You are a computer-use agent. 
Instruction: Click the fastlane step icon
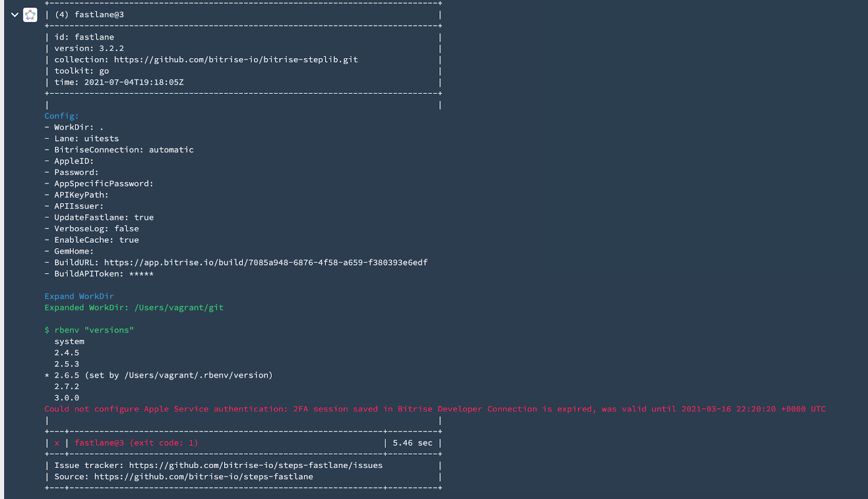pyautogui.click(x=30, y=15)
